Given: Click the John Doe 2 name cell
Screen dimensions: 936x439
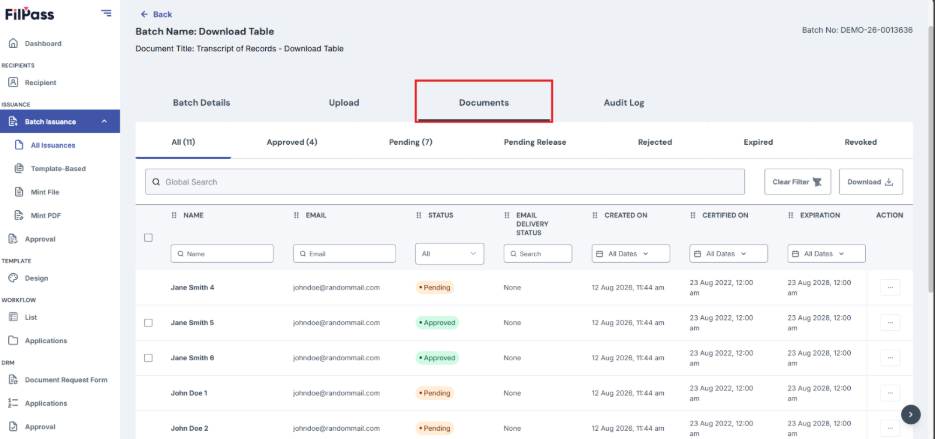Looking at the screenshot, I should [189, 428].
